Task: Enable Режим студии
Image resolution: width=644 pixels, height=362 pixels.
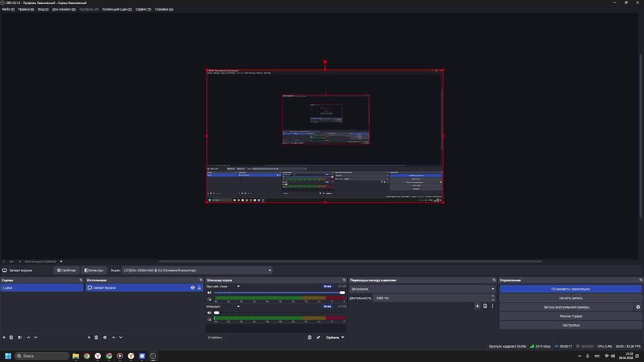Action: click(x=571, y=316)
